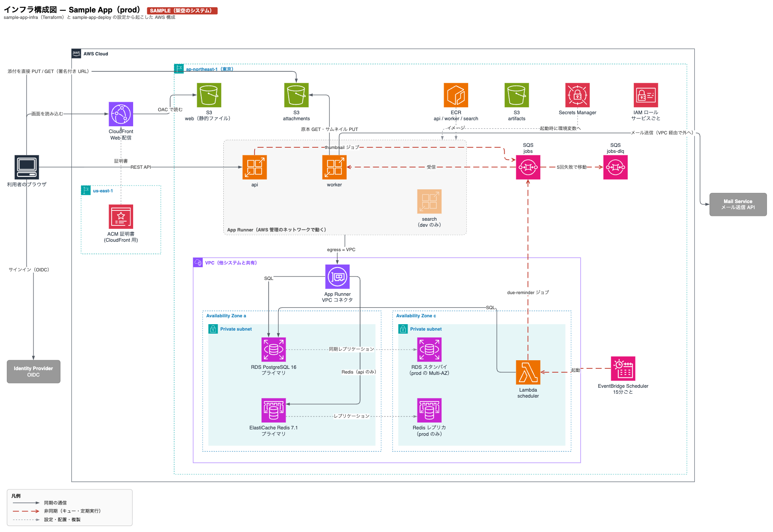Image resolution: width=773 pixels, height=532 pixels.
Task: Select the '5回失敗で移動' edge label
Action: tap(572, 167)
